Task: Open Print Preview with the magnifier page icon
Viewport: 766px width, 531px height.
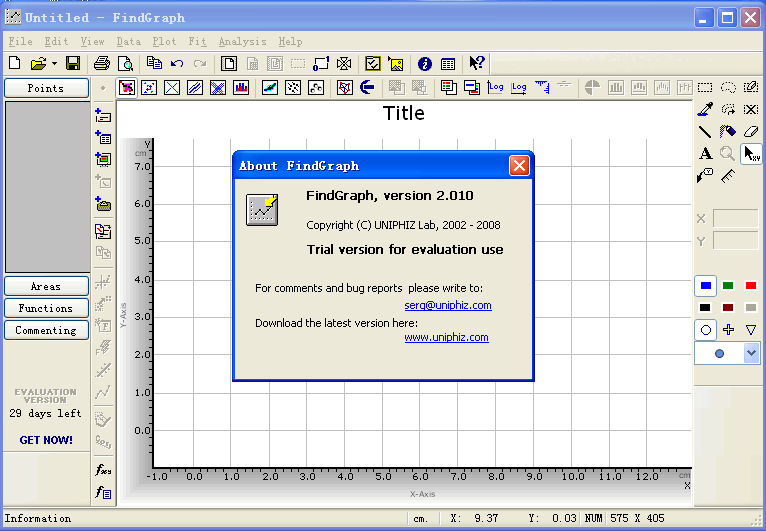Action: 126,63
